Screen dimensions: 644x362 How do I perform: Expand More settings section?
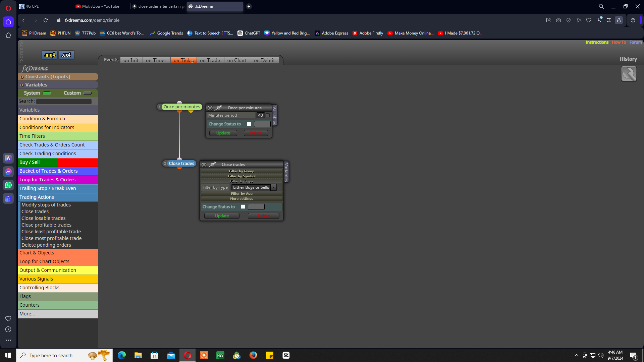[x=241, y=198]
